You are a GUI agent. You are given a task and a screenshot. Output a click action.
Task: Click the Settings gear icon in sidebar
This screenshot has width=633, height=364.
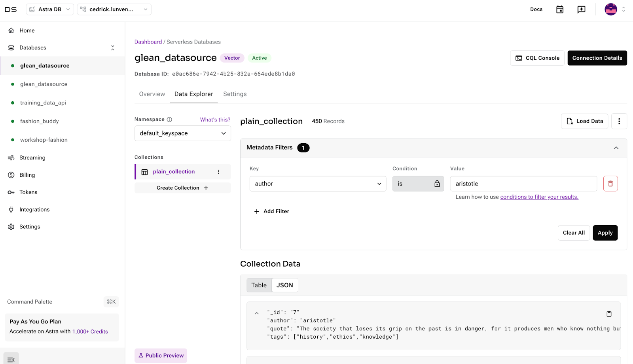coord(11,227)
